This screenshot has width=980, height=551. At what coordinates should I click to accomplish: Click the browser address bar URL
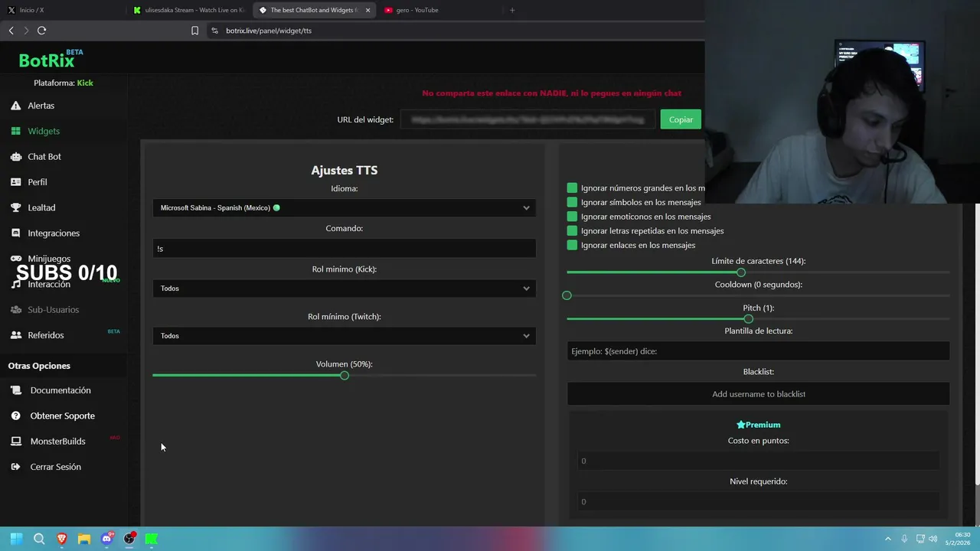269,31
